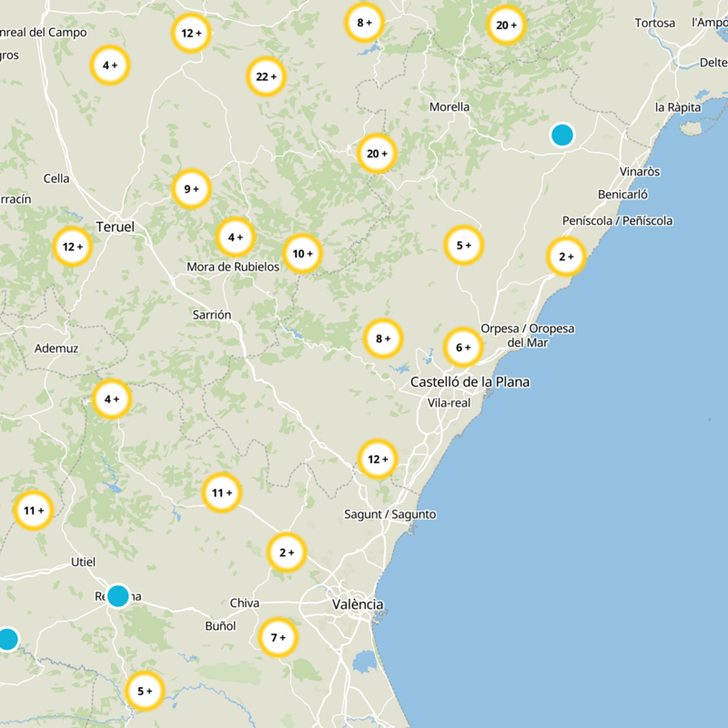
Task: Select the Castelló de la Plana label
Action: point(470,382)
